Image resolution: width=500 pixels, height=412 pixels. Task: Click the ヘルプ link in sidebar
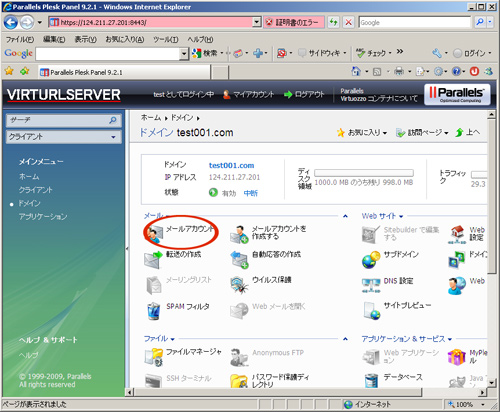click(x=28, y=355)
